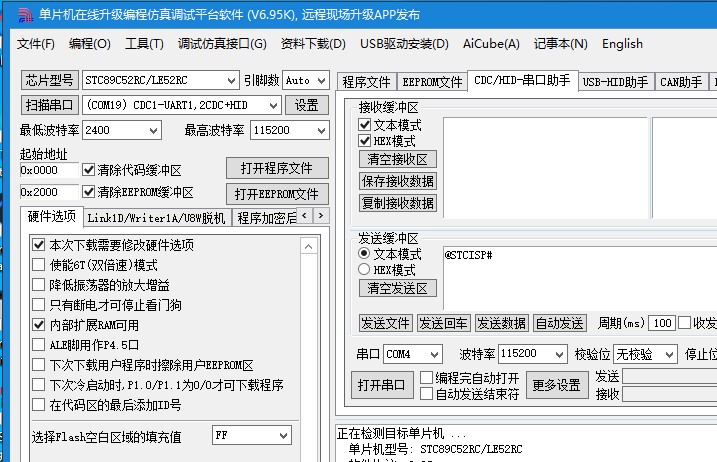Enable 降低振荡器的放大增益 checkbox
Image resolution: width=717 pixels, height=462 pixels.
[38, 285]
